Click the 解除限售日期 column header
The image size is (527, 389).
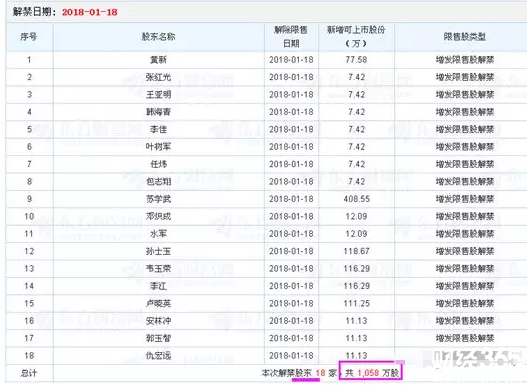(291, 37)
